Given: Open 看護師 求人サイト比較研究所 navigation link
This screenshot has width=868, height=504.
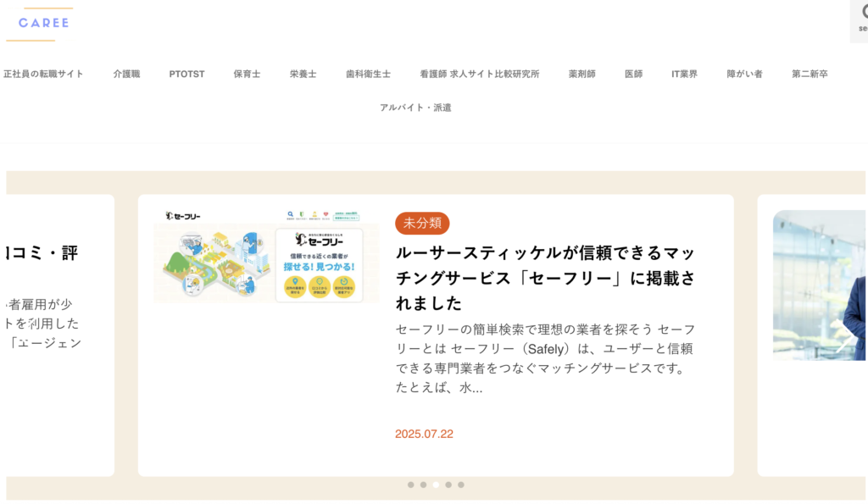Looking at the screenshot, I should pos(479,74).
